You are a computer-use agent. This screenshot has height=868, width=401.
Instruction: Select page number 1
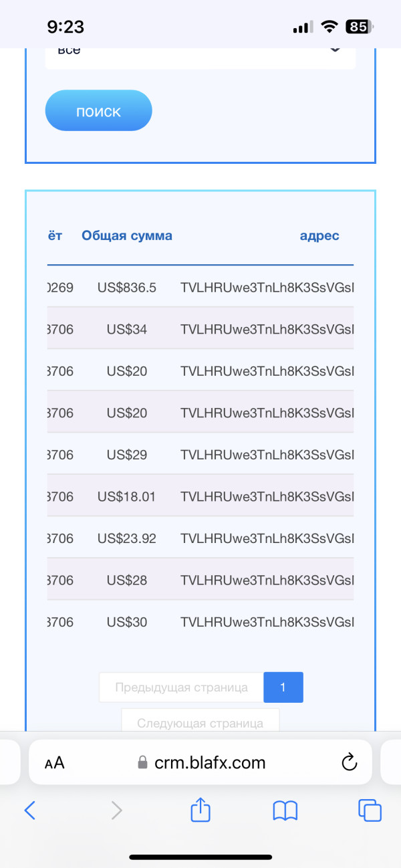tap(283, 687)
